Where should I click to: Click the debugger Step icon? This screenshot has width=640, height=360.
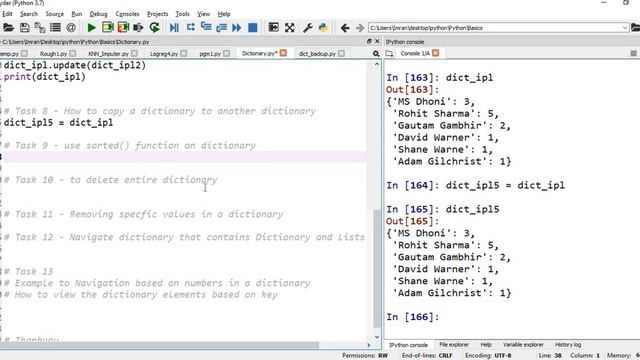[191, 27]
